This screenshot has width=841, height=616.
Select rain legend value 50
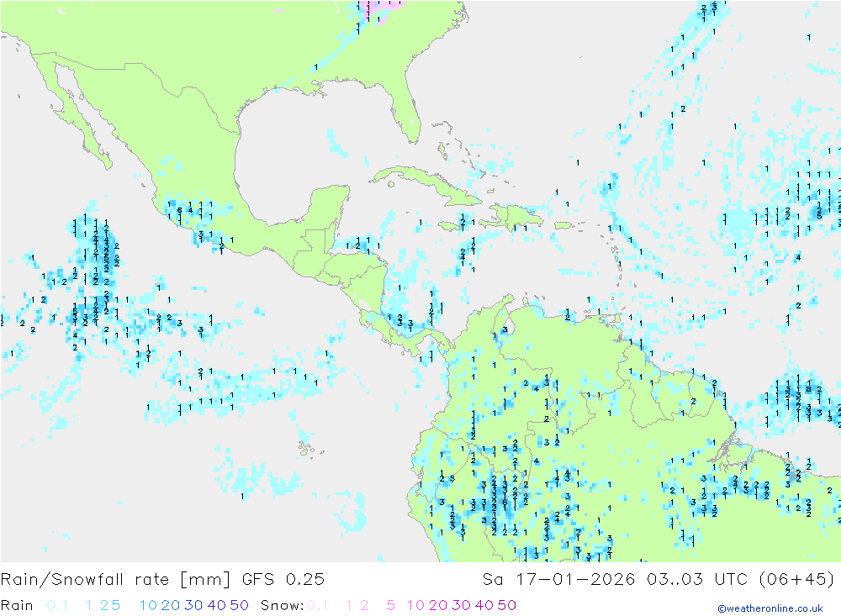pyautogui.click(x=239, y=605)
